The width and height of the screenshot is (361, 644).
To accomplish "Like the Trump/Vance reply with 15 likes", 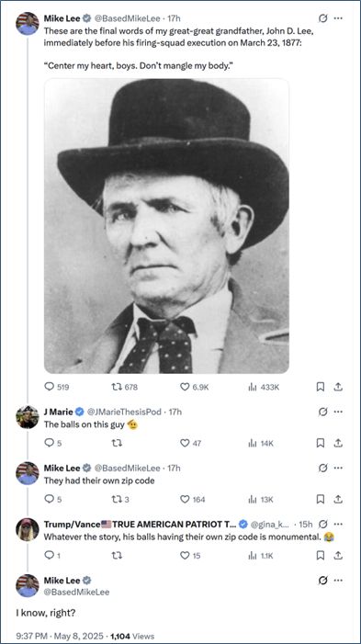I will [190, 556].
